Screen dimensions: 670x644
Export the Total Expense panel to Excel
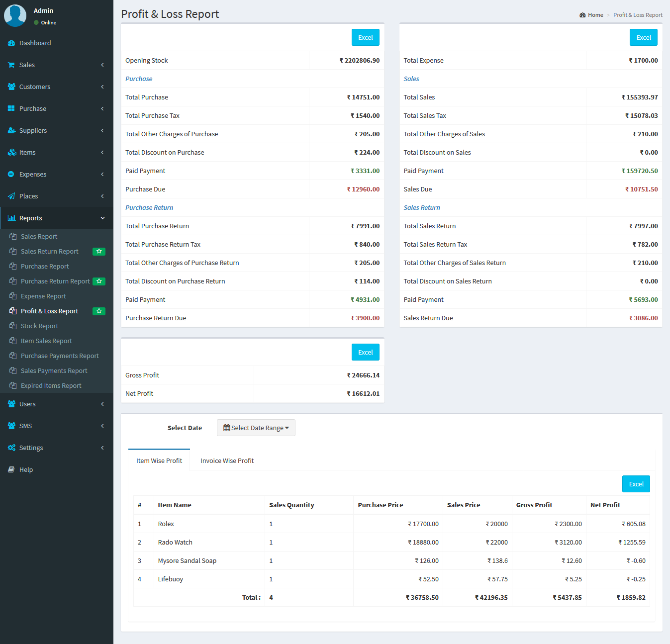tap(644, 37)
